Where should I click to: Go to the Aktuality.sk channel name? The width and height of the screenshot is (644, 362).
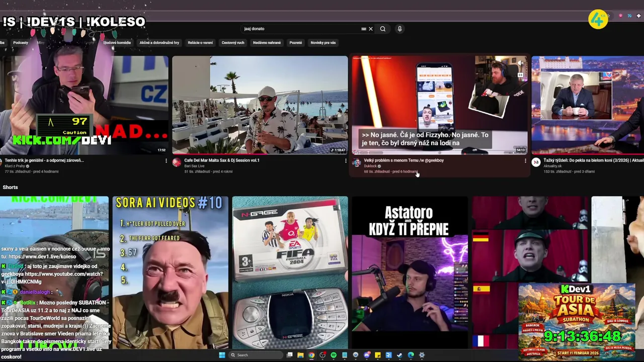click(x=552, y=166)
